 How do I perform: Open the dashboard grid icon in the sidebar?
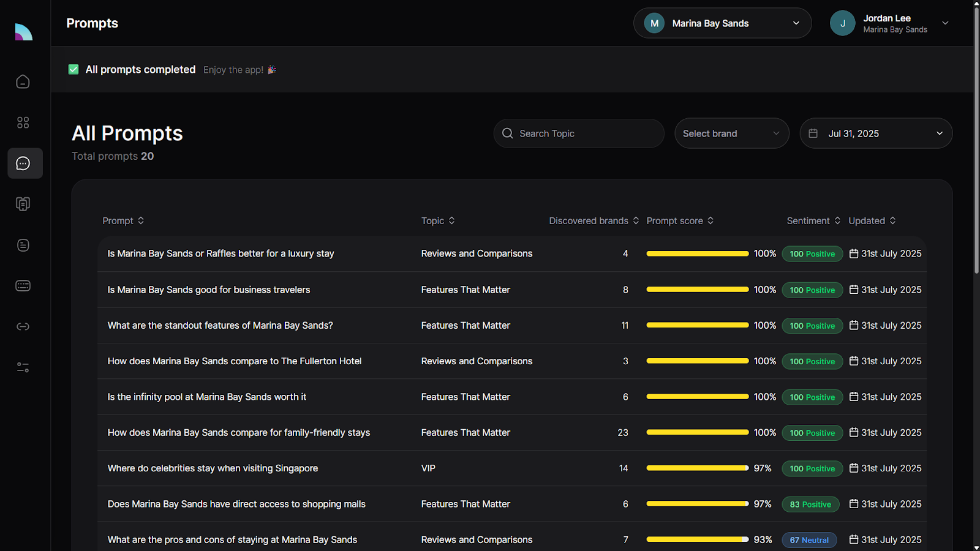pyautogui.click(x=23, y=122)
